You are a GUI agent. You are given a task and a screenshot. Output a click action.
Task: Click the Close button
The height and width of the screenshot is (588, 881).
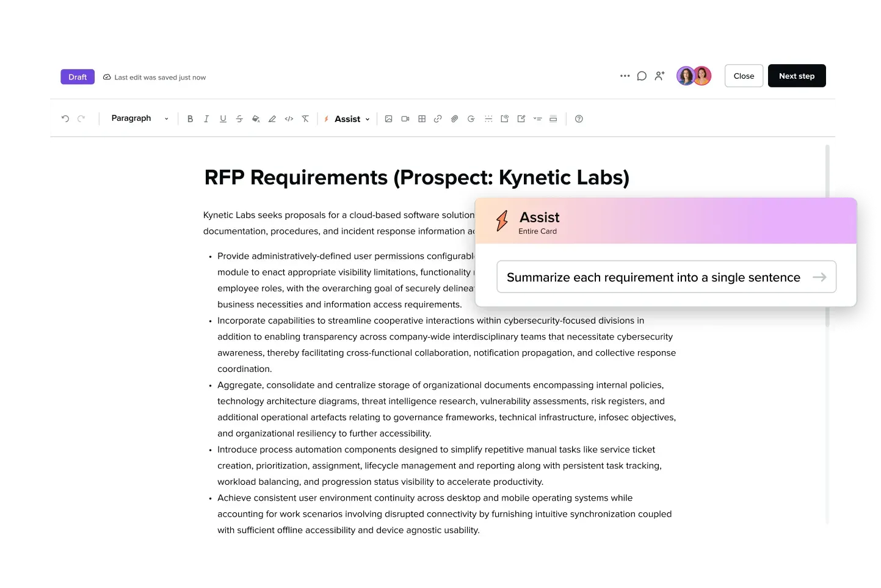(x=744, y=76)
